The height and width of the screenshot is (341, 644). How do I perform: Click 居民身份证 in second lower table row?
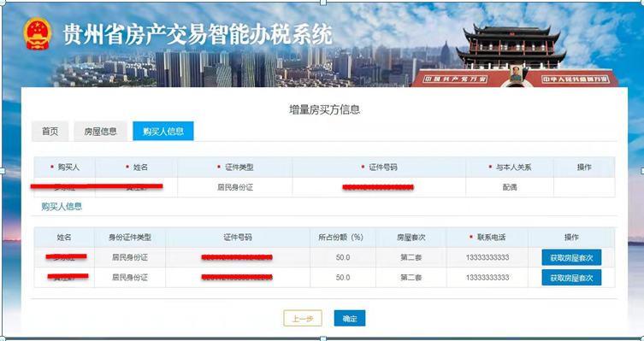[130, 278]
